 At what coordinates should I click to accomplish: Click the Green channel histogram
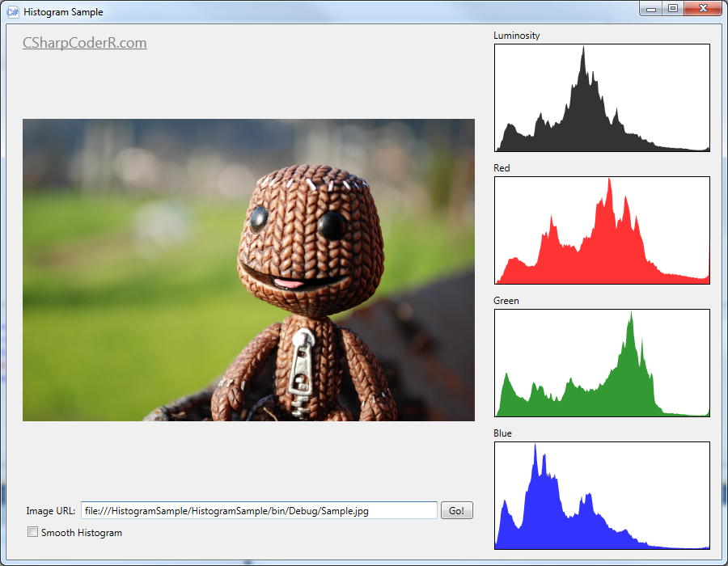coord(602,363)
